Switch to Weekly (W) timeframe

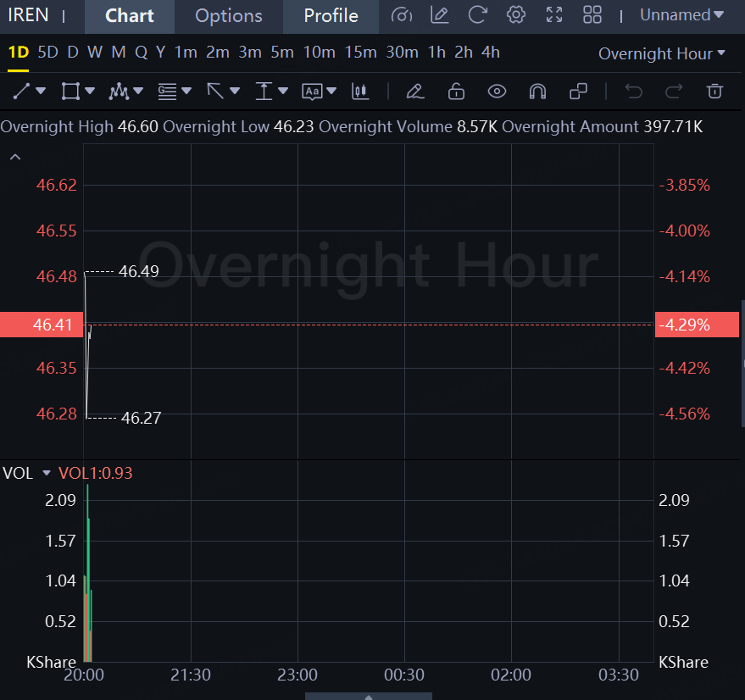[x=95, y=53]
